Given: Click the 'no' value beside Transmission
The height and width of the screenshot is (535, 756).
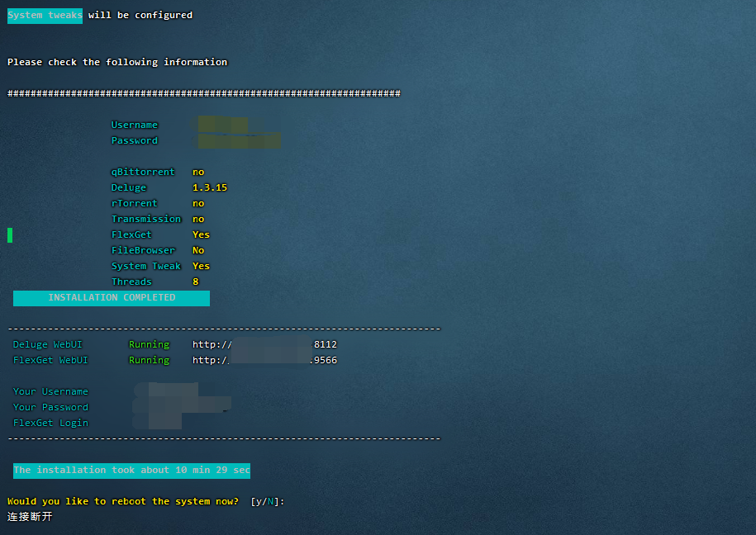Looking at the screenshot, I should coord(198,219).
